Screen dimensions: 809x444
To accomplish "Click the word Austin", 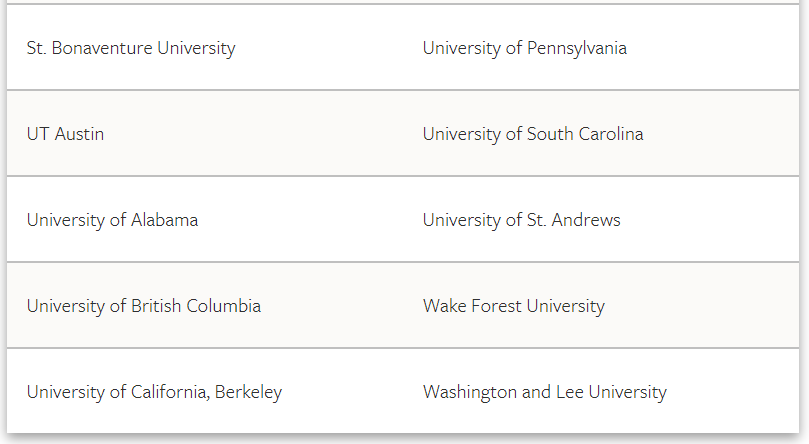I will coord(79,134).
